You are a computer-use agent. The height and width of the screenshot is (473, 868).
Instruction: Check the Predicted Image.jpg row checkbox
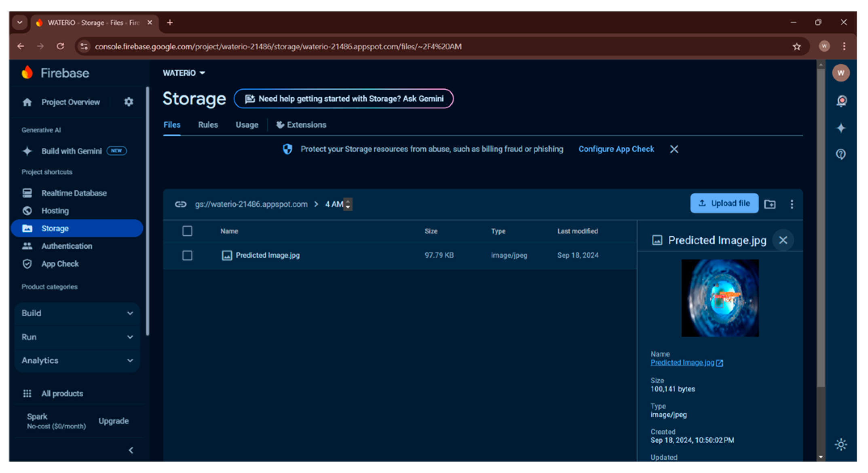187,255
